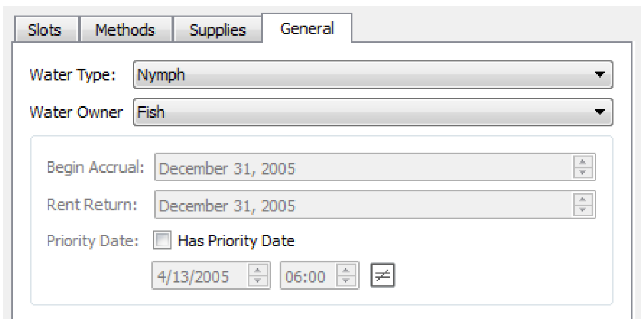The image size is (644, 324).
Task: Click the Rent Return date field
Action: coord(363,205)
